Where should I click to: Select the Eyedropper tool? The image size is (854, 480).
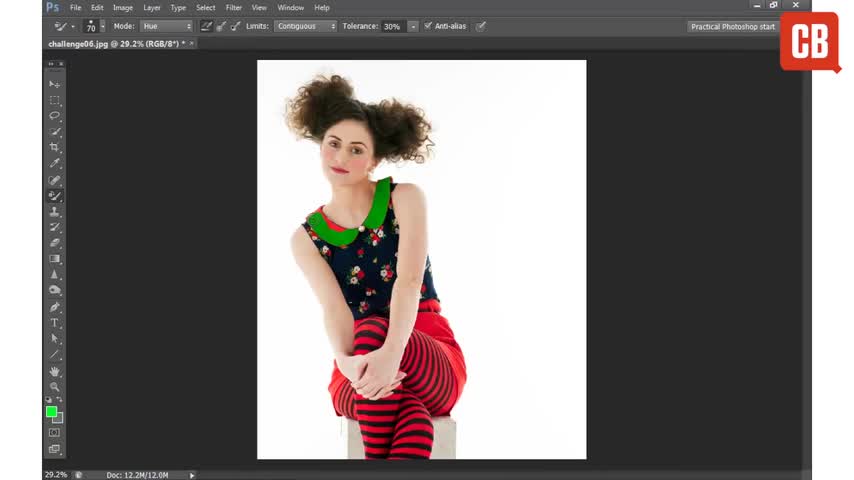pos(55,163)
